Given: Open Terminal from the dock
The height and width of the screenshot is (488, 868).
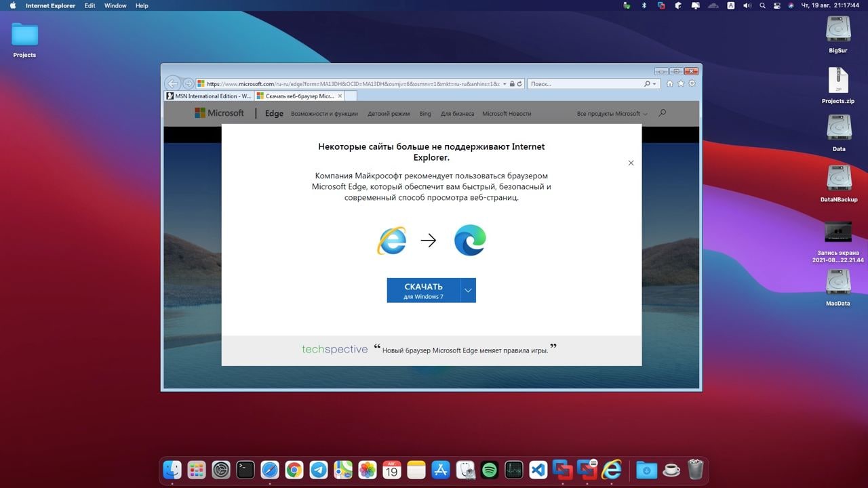Looking at the screenshot, I should coord(245,469).
